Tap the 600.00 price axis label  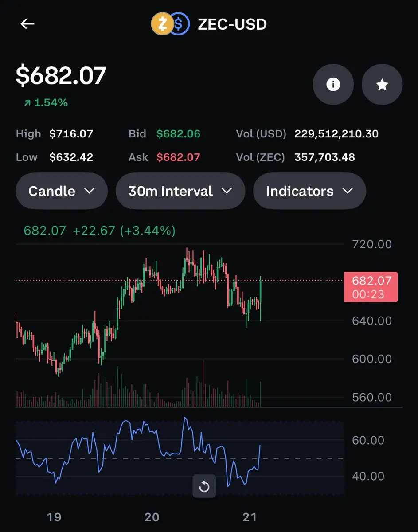[x=372, y=359]
